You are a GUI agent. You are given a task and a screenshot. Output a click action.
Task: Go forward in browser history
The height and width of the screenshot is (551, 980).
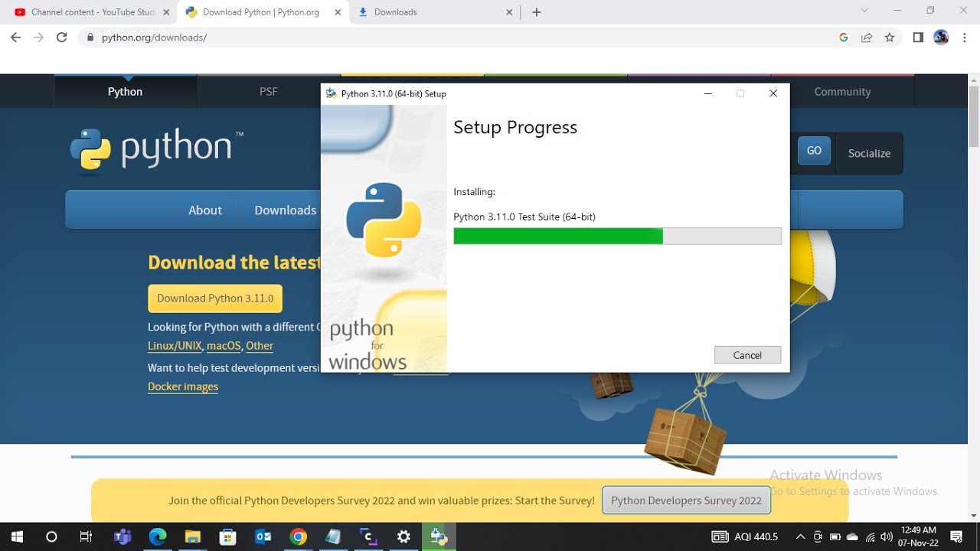click(x=38, y=37)
